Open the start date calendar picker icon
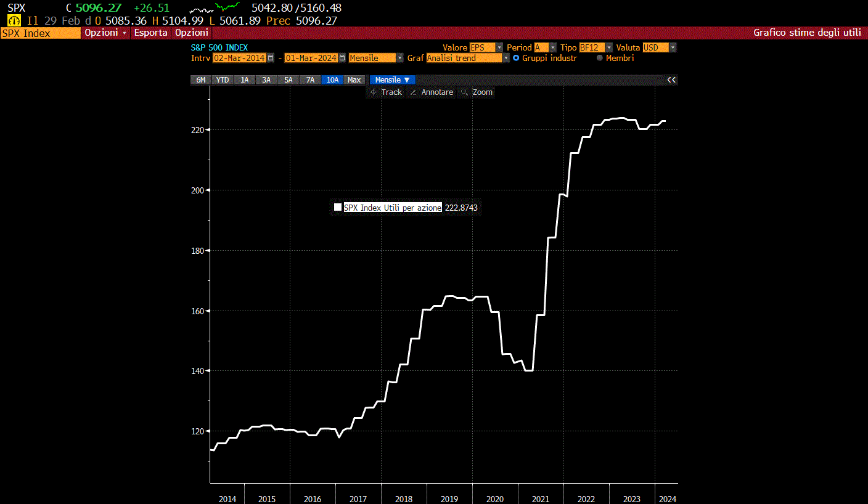The image size is (868, 504). (270, 58)
